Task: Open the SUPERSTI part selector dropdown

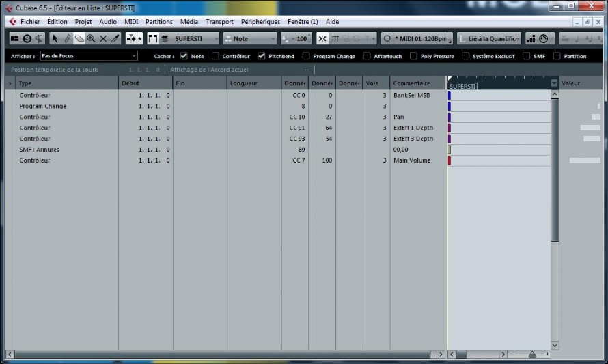Action: click(195, 38)
